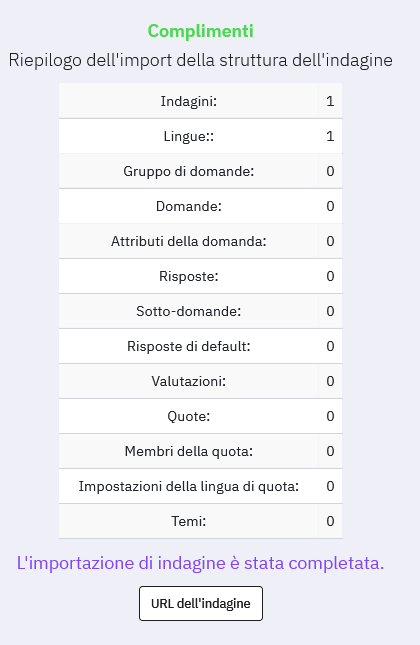The width and height of the screenshot is (420, 645).
Task: Select the Gruppo di domande row
Action: [x=201, y=171]
